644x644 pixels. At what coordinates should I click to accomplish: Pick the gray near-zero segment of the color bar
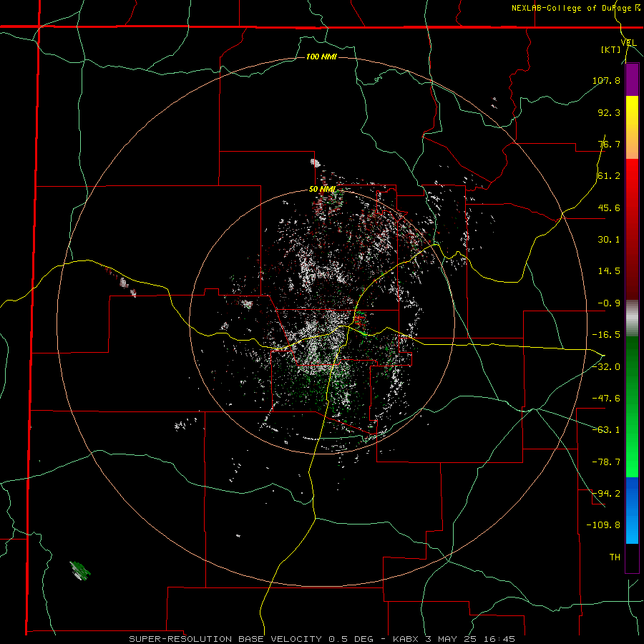[x=632, y=318]
